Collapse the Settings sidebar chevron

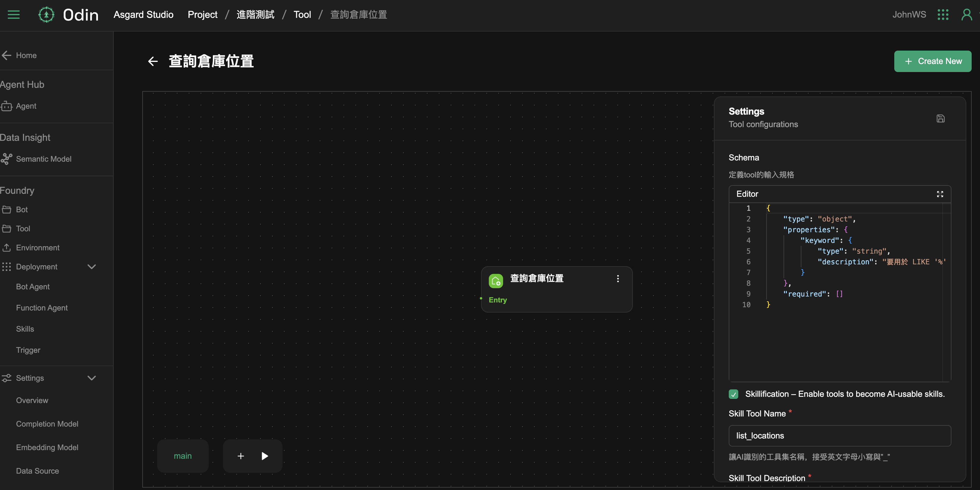[x=92, y=378]
